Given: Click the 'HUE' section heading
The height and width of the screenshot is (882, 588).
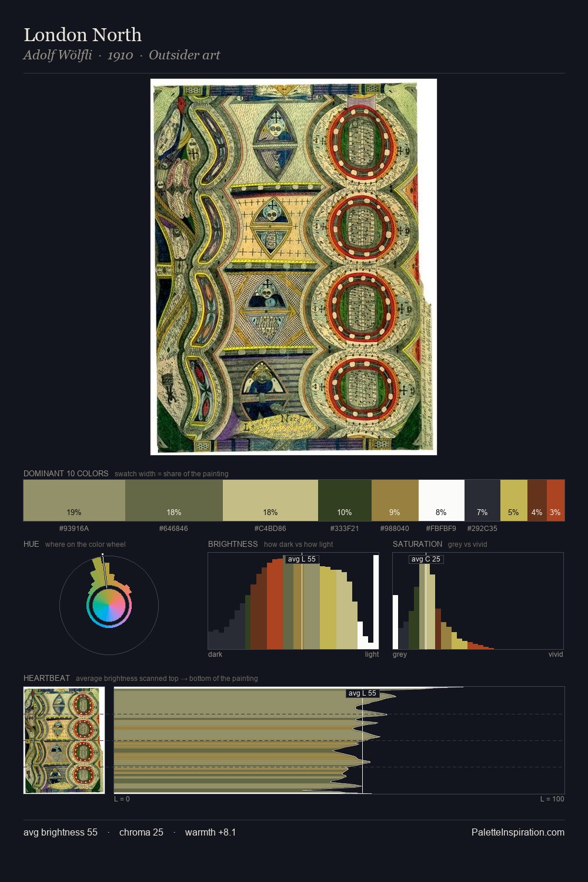Looking at the screenshot, I should (x=31, y=544).
